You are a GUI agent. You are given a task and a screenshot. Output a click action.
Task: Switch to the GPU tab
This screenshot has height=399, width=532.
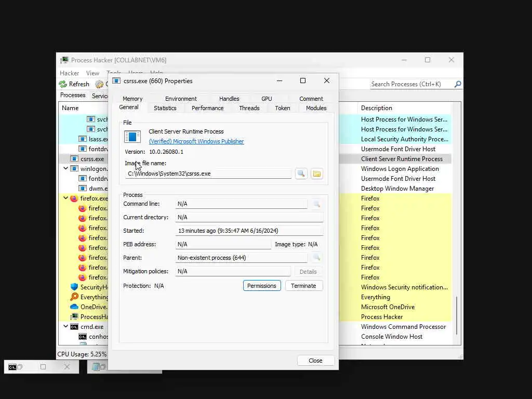[267, 98]
